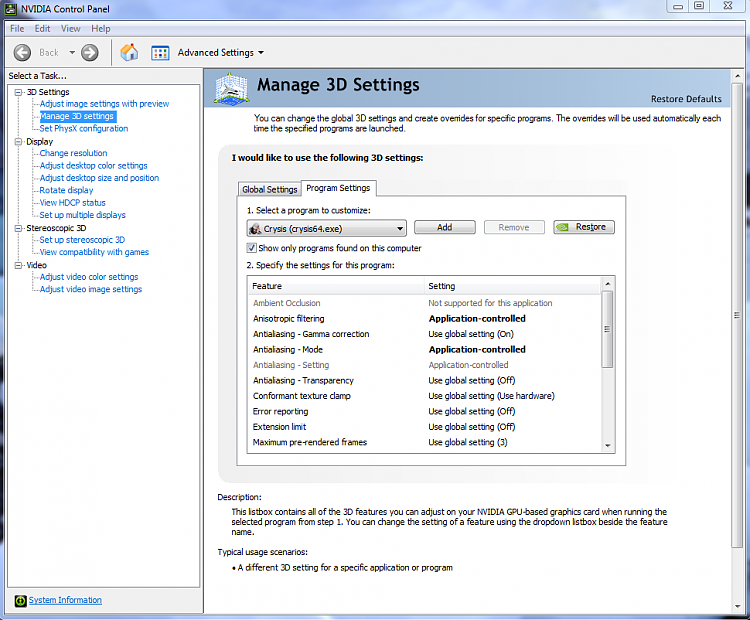Open Adjust video color settings

[89, 277]
